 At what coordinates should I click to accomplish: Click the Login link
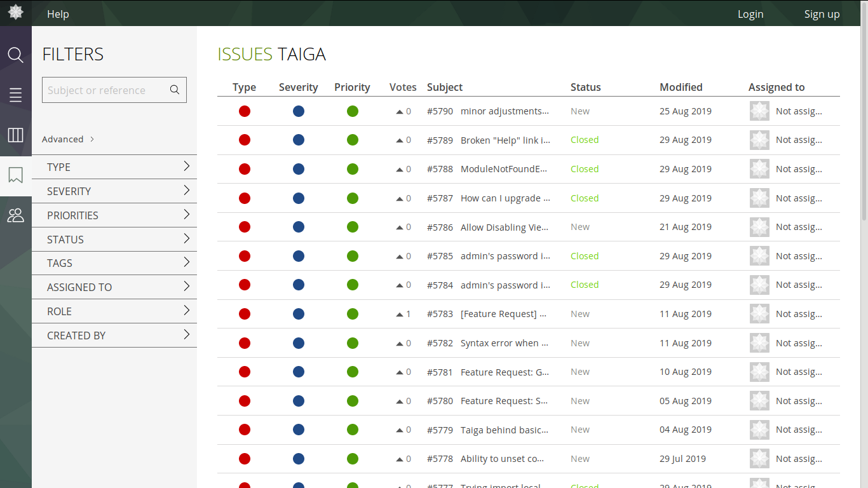click(750, 14)
